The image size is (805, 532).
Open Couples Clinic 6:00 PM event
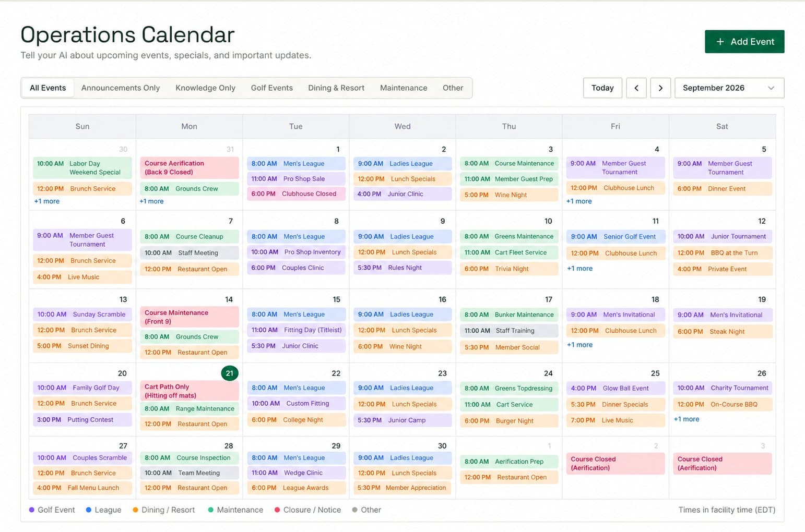[x=296, y=268]
